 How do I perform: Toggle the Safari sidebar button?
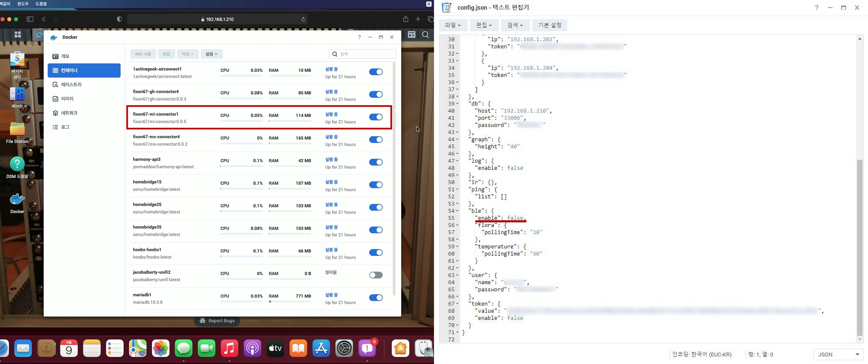point(30,19)
